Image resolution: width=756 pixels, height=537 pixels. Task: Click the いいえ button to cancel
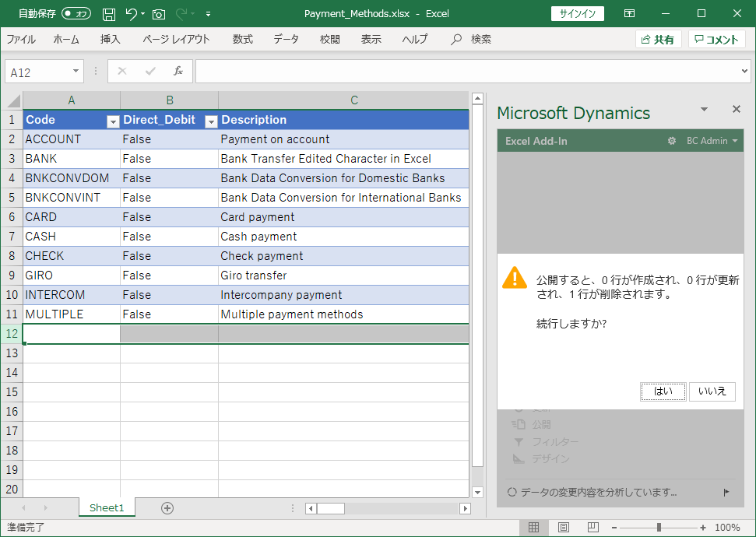click(712, 391)
